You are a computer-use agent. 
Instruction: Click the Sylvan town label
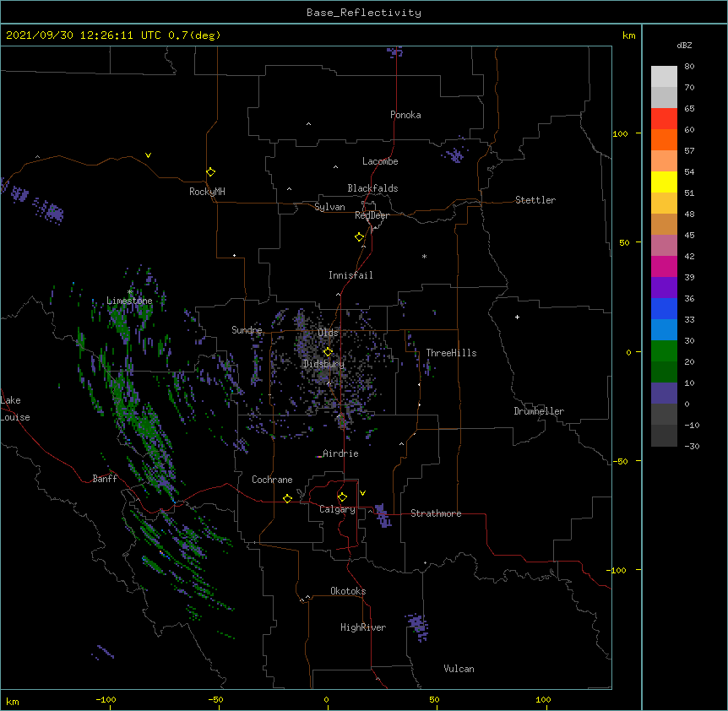pos(329,207)
